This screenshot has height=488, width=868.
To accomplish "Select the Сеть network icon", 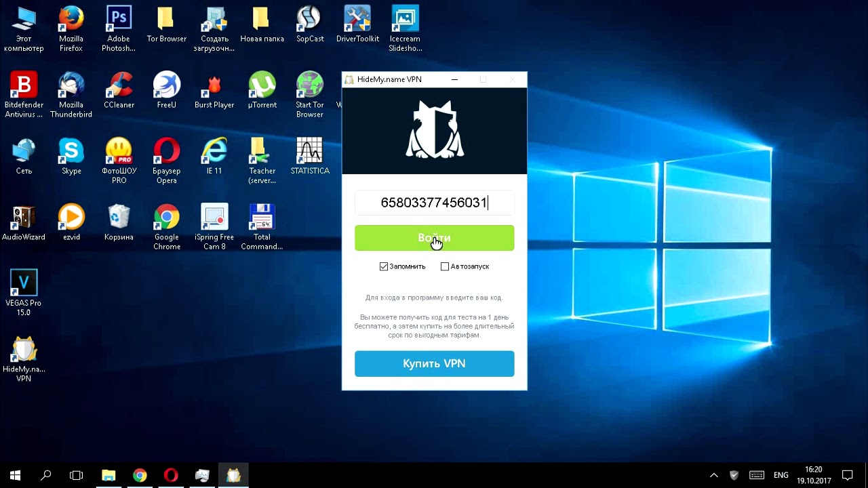I will [x=24, y=156].
